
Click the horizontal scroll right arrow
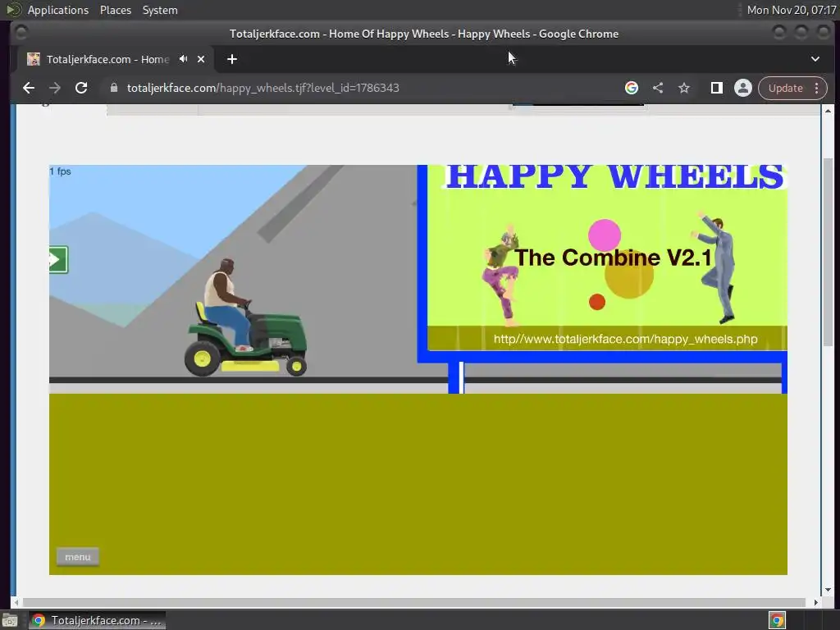[816, 603]
